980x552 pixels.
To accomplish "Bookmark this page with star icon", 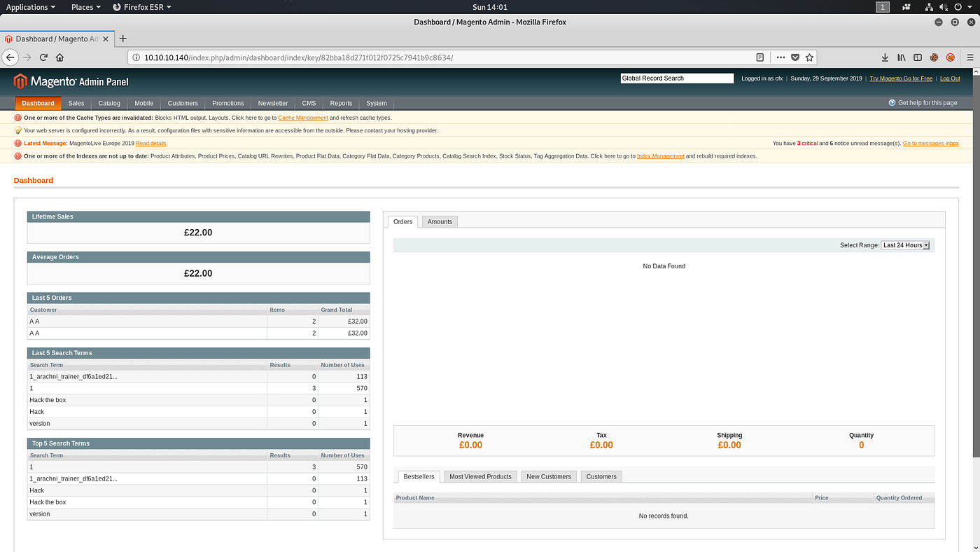I will coord(810,57).
